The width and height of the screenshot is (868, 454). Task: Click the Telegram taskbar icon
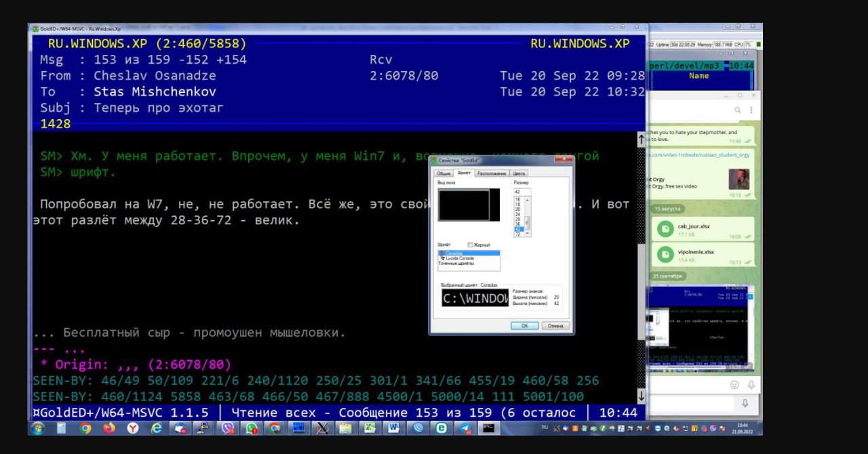point(465,428)
